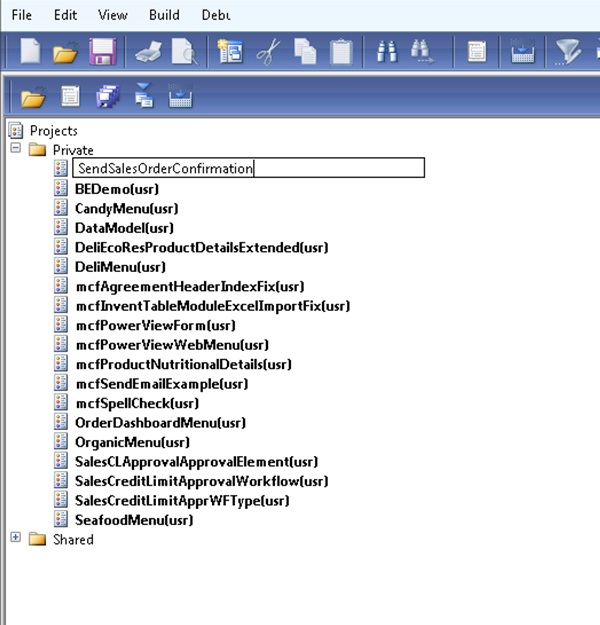Open the Build menu

pos(164,15)
